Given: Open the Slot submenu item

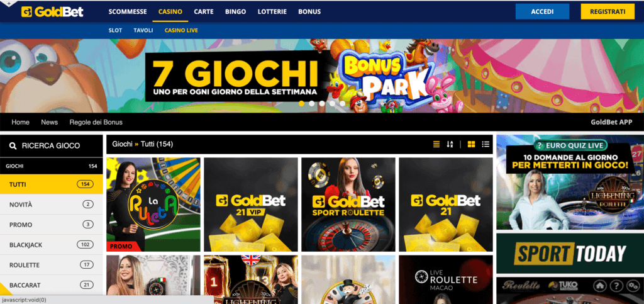Looking at the screenshot, I should pos(116,30).
